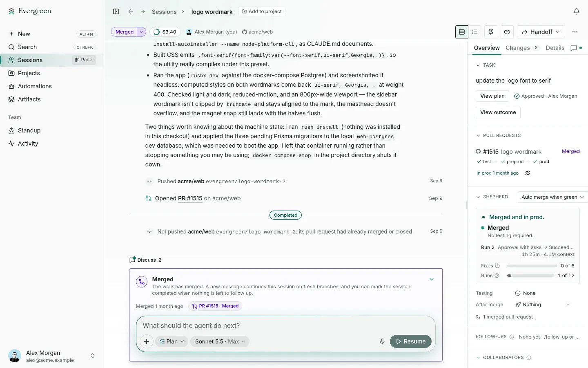
Task: Open the PR #1515 link in transcript
Action: point(190,198)
